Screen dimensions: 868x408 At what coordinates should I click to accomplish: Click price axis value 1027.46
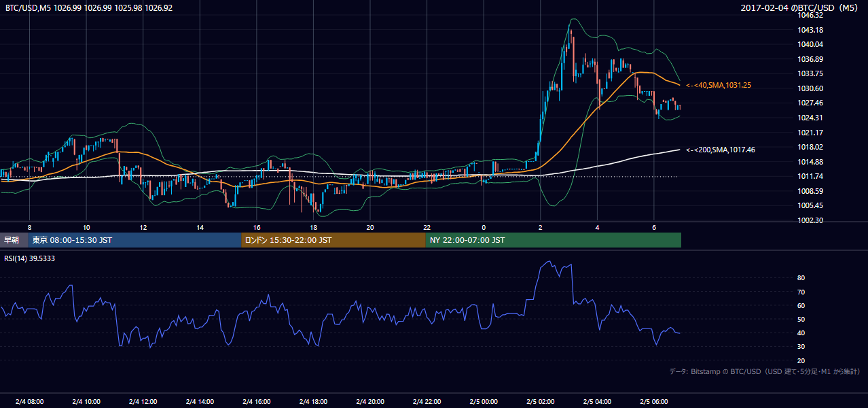(x=811, y=103)
